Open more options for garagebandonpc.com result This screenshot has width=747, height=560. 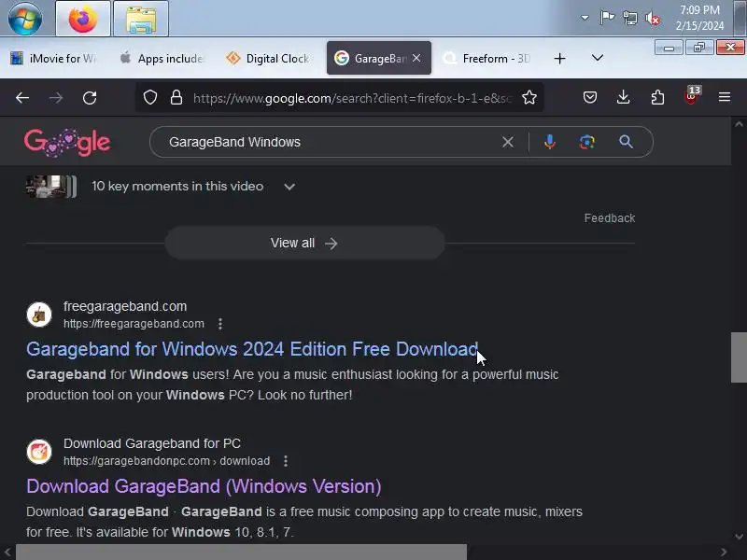[286, 461]
